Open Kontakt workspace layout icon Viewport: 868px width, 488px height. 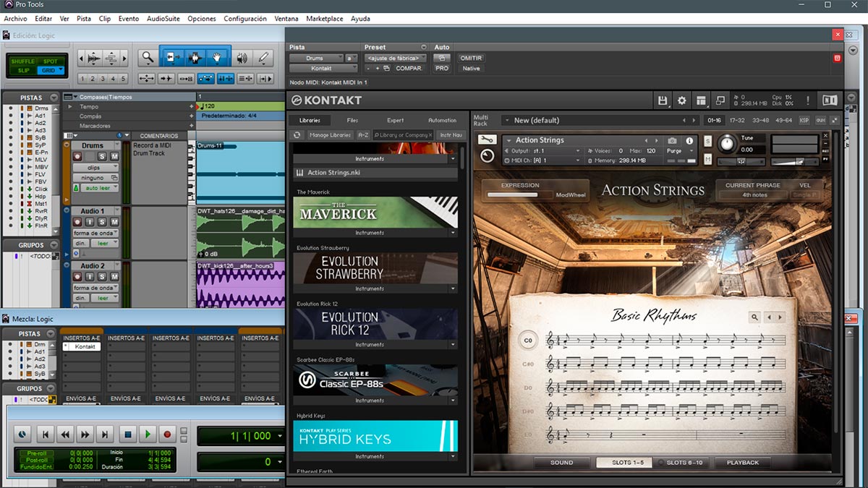[x=701, y=100]
